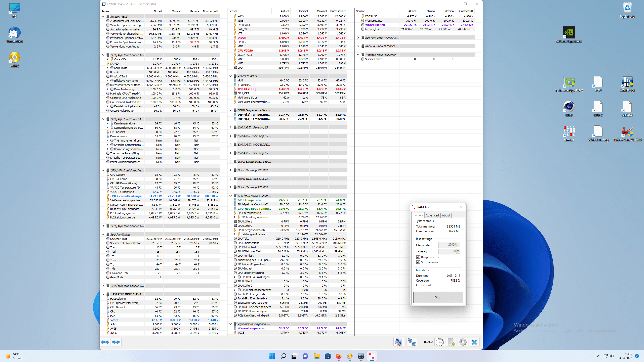Click the collapse columns arrows button in HWiNFO
Screen dimensions: 644x362
pyautogui.click(x=116, y=342)
